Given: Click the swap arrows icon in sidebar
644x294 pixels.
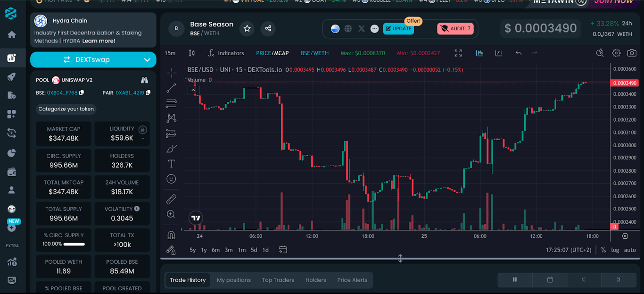Looking at the screenshot, I should click(x=11, y=133).
